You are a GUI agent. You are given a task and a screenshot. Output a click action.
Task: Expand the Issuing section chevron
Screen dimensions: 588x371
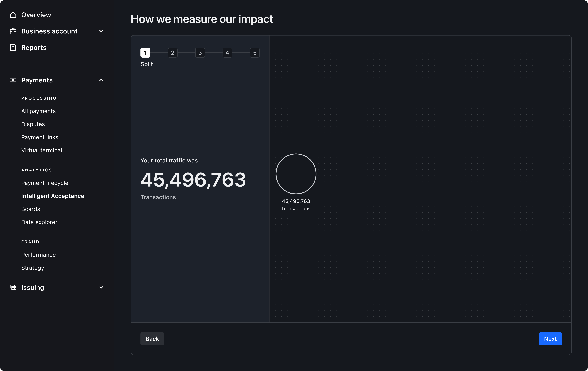pos(101,287)
